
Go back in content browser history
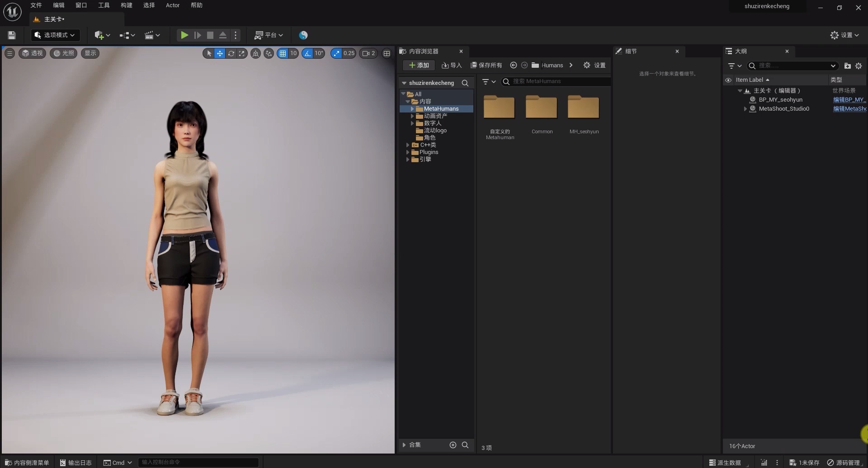pyautogui.click(x=513, y=66)
